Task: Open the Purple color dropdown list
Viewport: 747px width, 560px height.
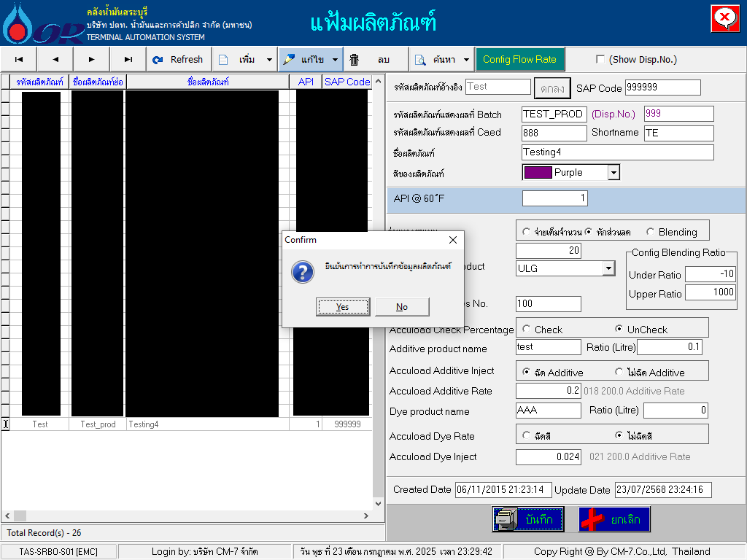Action: pos(614,173)
